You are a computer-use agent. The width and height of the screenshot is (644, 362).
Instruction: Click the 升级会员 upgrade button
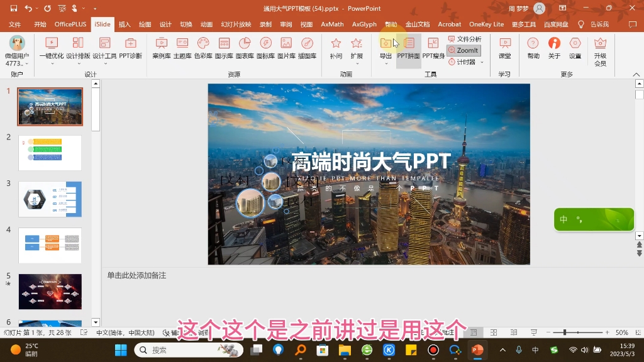click(599, 50)
